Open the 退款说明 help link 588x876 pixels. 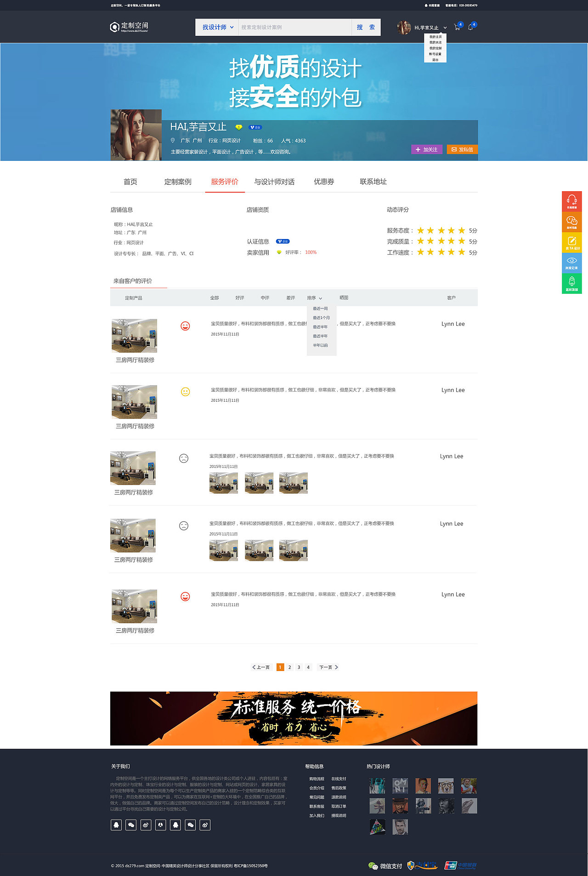339,797
